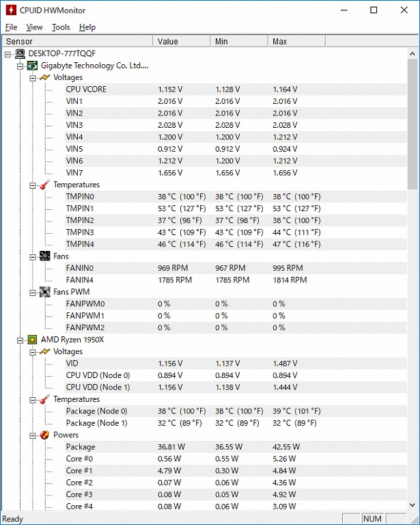Collapse the Gigabyte Temperatures group
The height and width of the screenshot is (525, 420).
point(32,185)
